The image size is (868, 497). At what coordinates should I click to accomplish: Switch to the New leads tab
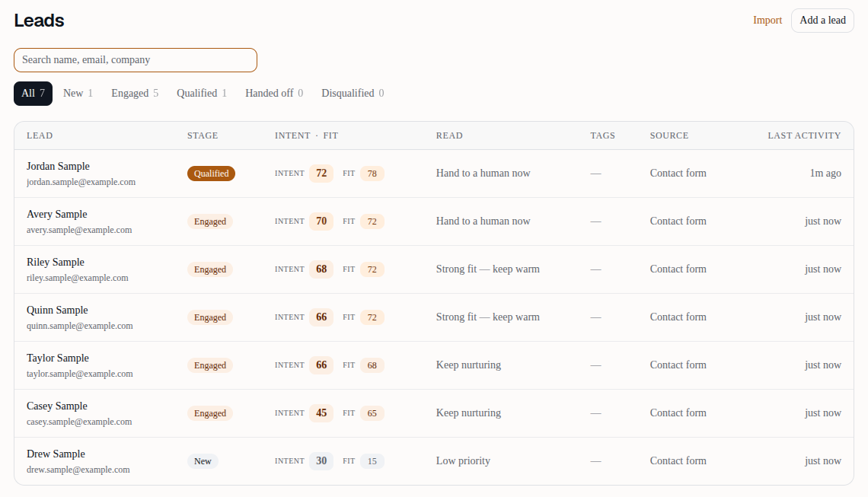(78, 94)
